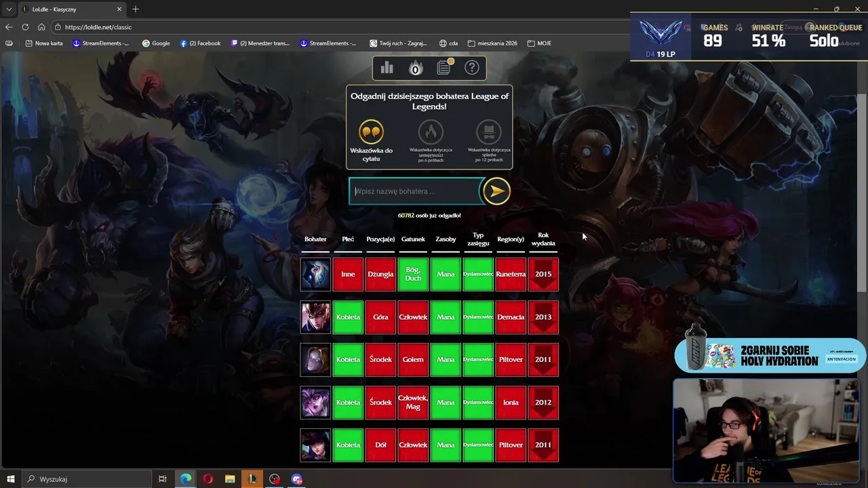Click the Góra position cell
868x488 pixels.
click(x=380, y=317)
